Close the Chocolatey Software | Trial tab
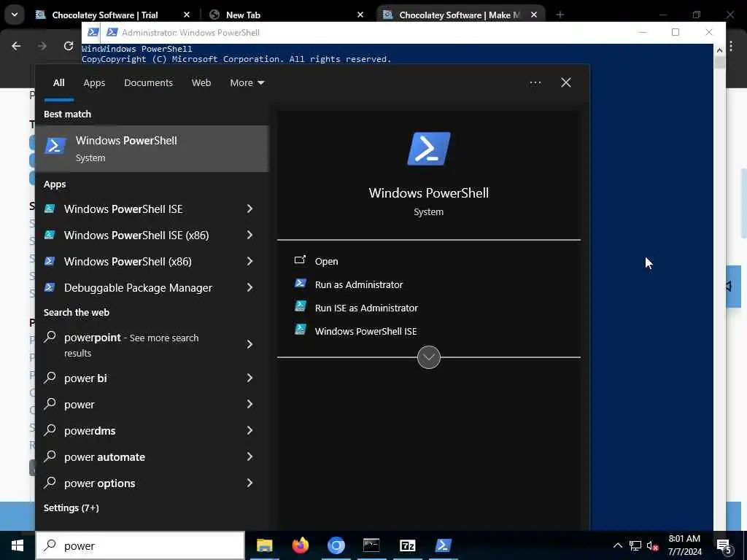 pyautogui.click(x=187, y=15)
